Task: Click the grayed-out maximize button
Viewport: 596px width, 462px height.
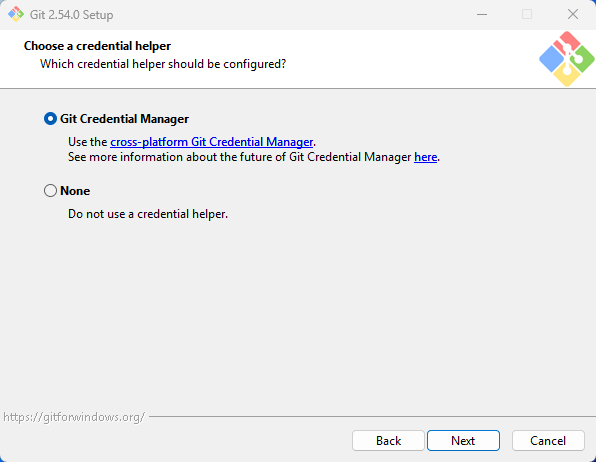Action: (527, 14)
